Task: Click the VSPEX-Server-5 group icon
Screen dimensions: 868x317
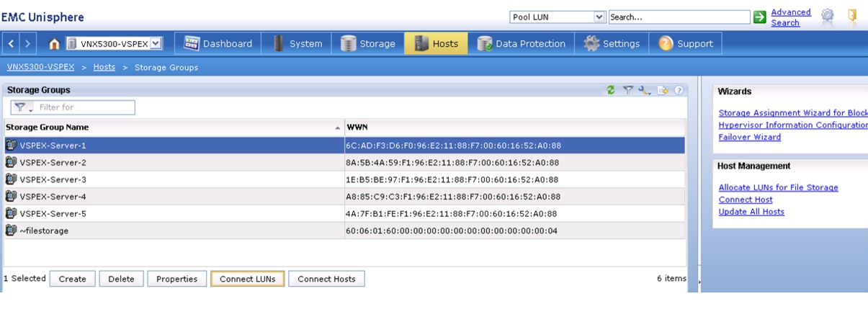Action: click(x=12, y=213)
